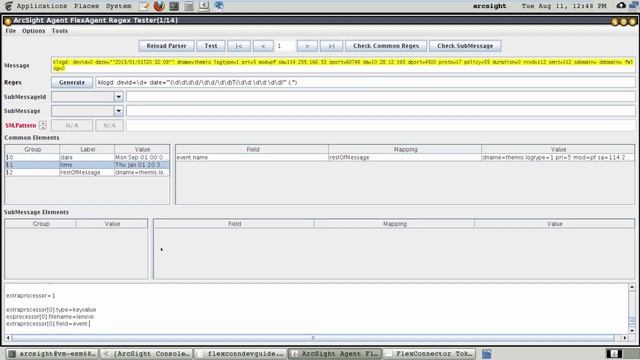640x360 pixels.
Task: Click the Reload Parser button
Action: click(x=166, y=46)
